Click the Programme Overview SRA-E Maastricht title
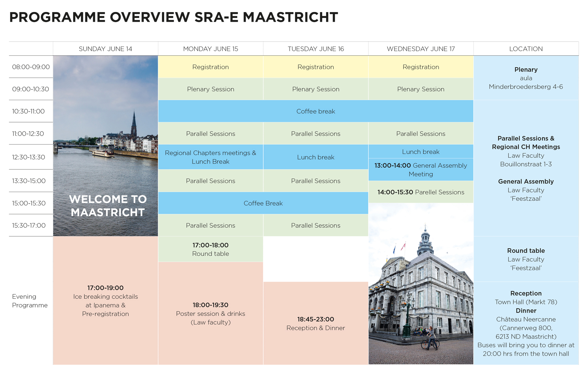 pos(173,17)
